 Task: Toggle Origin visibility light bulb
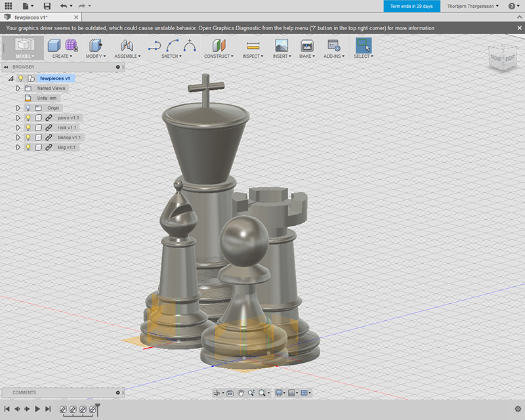tap(28, 108)
